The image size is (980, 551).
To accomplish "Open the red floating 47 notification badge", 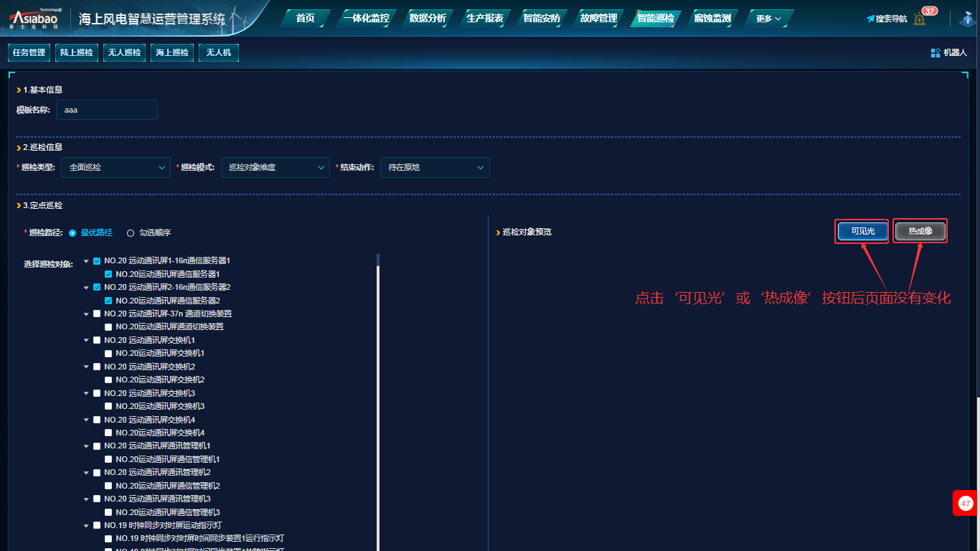I will click(x=966, y=504).
